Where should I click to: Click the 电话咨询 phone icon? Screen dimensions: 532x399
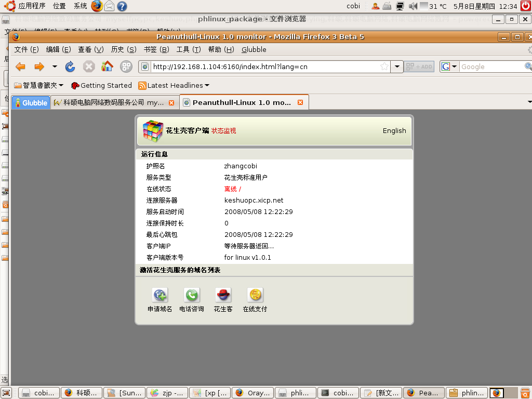(x=192, y=295)
